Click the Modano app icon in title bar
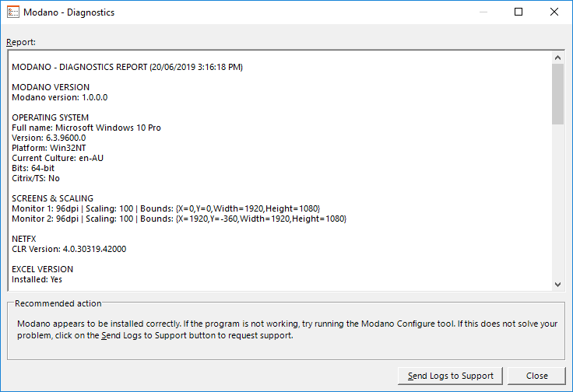 12,12
